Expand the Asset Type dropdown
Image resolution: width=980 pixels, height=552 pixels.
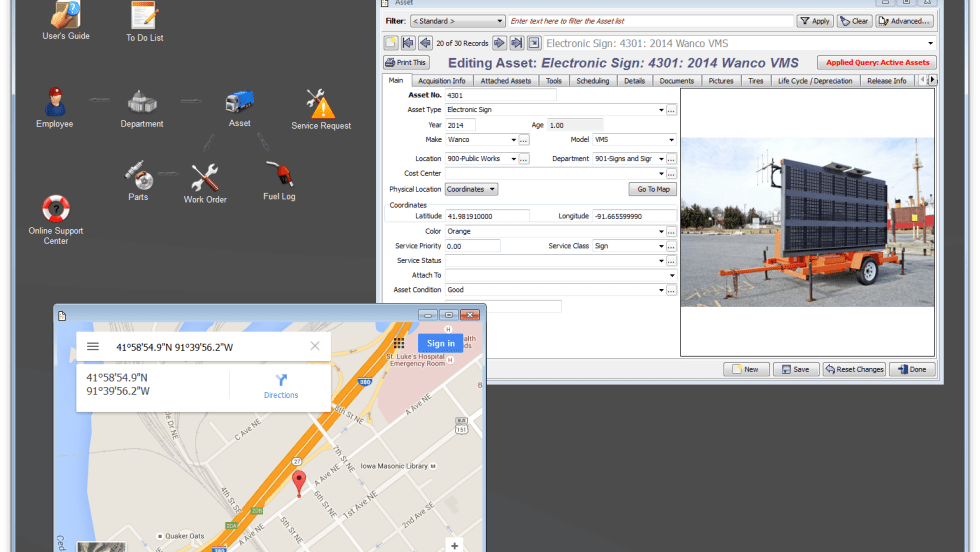coord(660,110)
